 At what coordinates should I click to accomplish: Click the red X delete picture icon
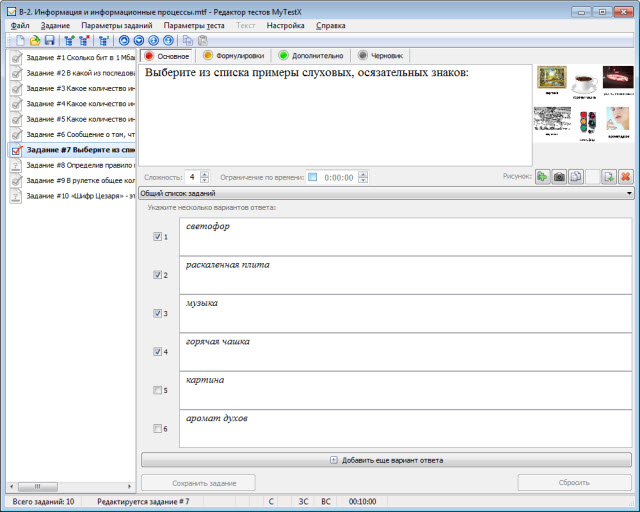pyautogui.click(x=626, y=177)
